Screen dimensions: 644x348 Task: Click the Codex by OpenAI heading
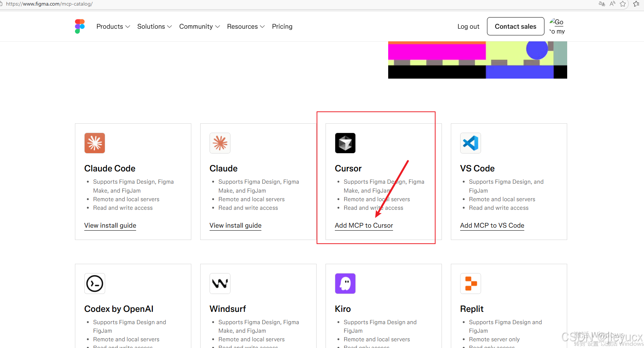(119, 309)
